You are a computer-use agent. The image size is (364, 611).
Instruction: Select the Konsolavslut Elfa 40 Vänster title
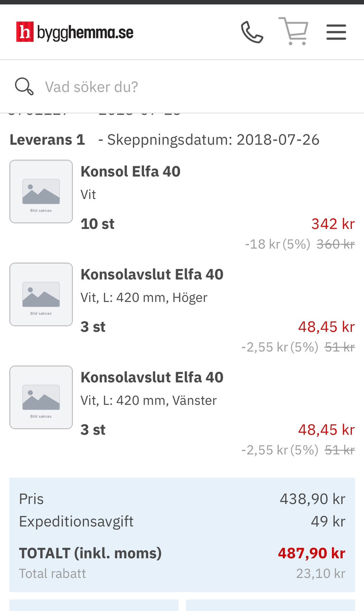pos(152,377)
